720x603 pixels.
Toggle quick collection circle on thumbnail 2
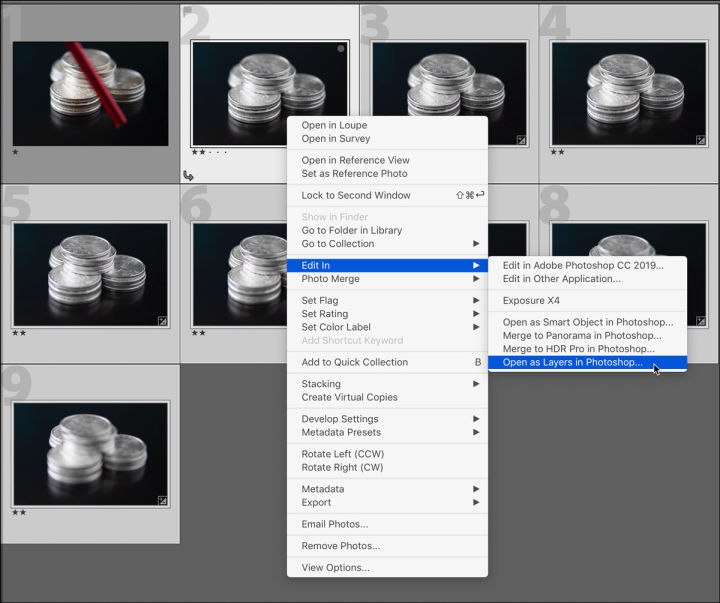coord(341,49)
